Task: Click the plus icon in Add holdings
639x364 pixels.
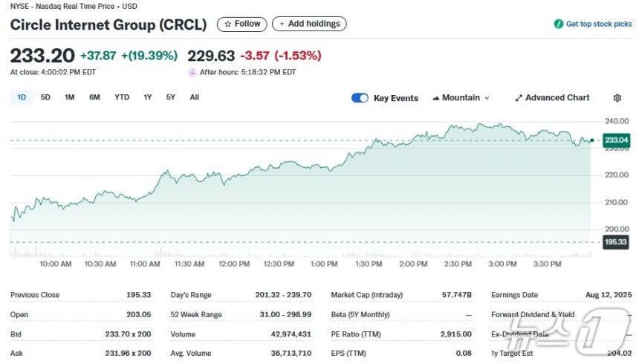Action: click(x=282, y=24)
